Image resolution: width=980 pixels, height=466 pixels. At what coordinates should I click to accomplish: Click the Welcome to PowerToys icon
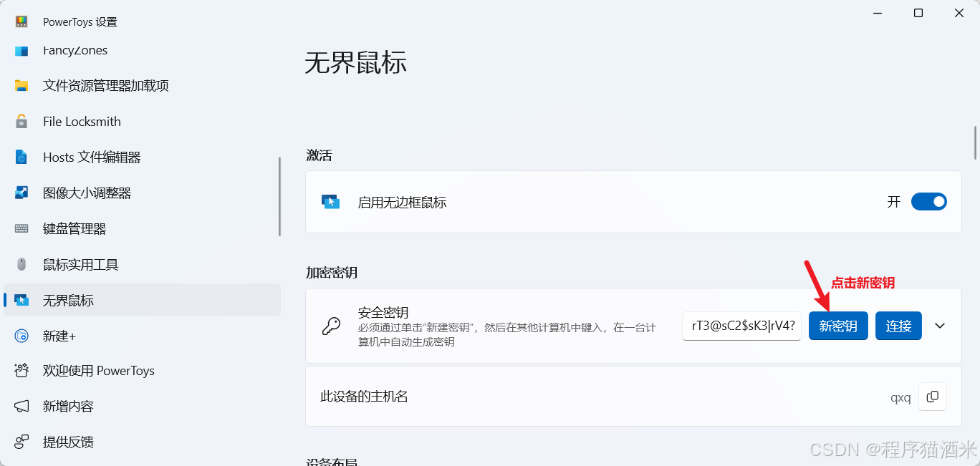(x=21, y=371)
